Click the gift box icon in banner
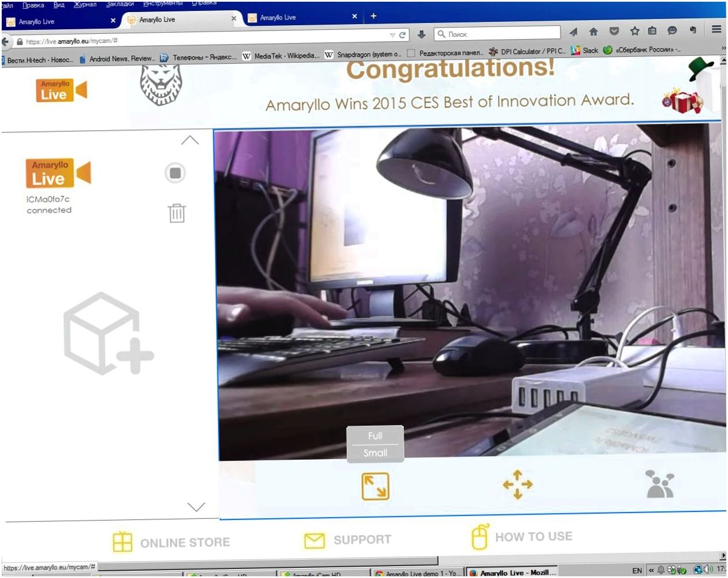 pos(682,101)
